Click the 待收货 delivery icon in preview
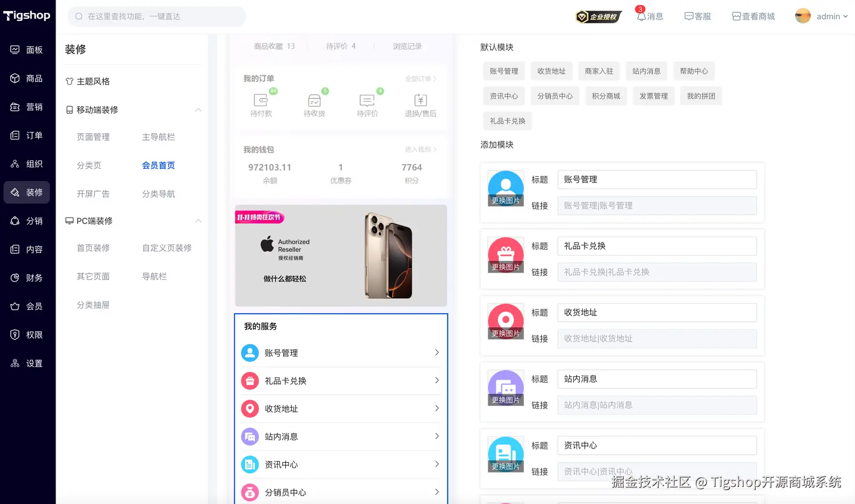Viewport: 855px width, 504px height. (x=314, y=100)
